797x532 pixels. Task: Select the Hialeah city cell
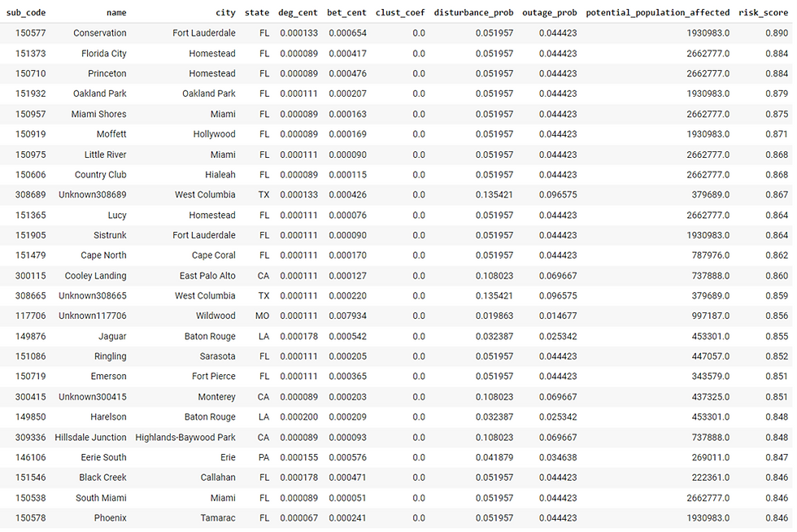220,174
